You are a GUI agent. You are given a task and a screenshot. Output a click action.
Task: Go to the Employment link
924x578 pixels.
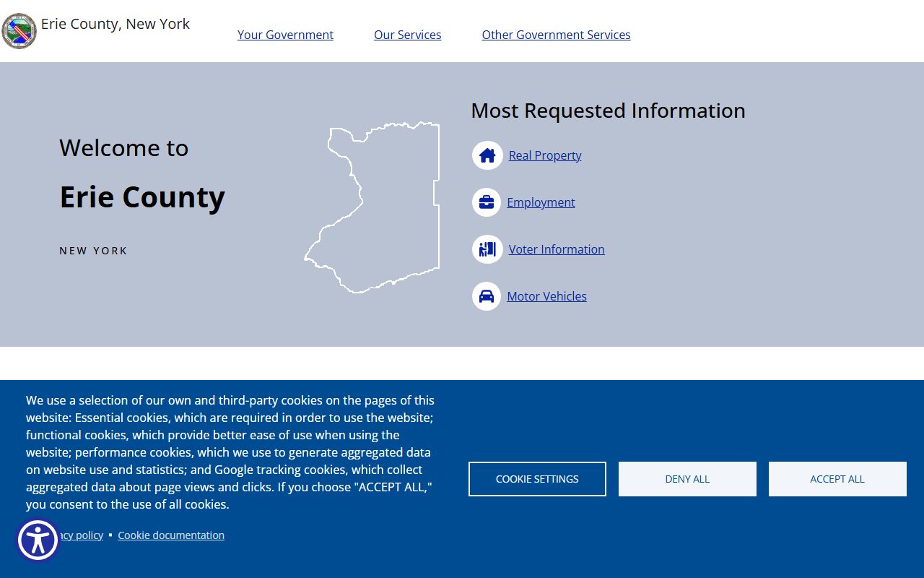pos(541,202)
